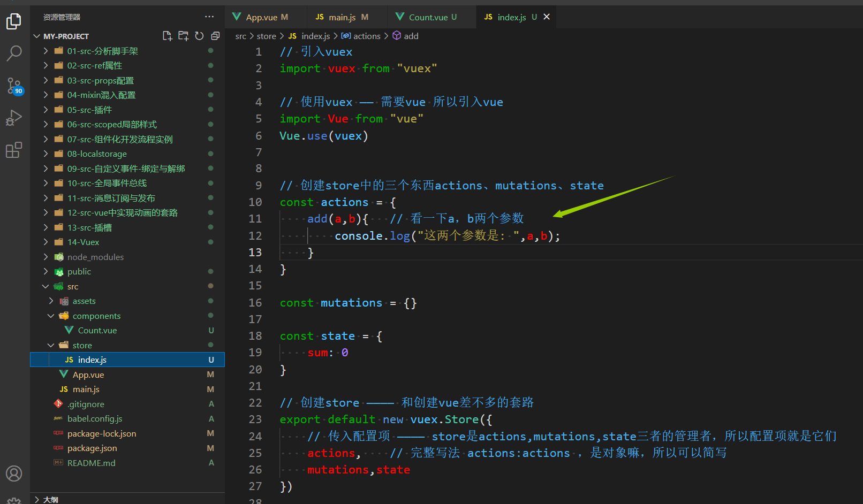Click the store breadcrumb segment

tap(266, 36)
